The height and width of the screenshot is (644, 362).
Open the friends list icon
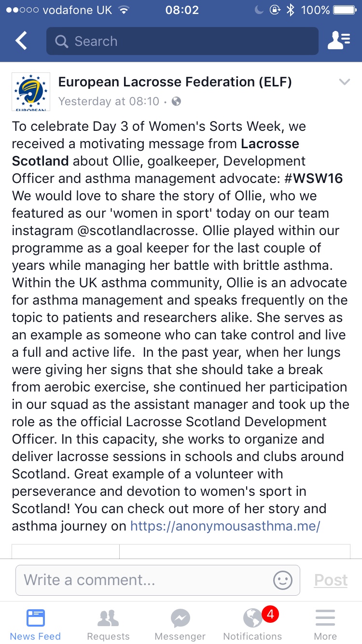tap(338, 41)
